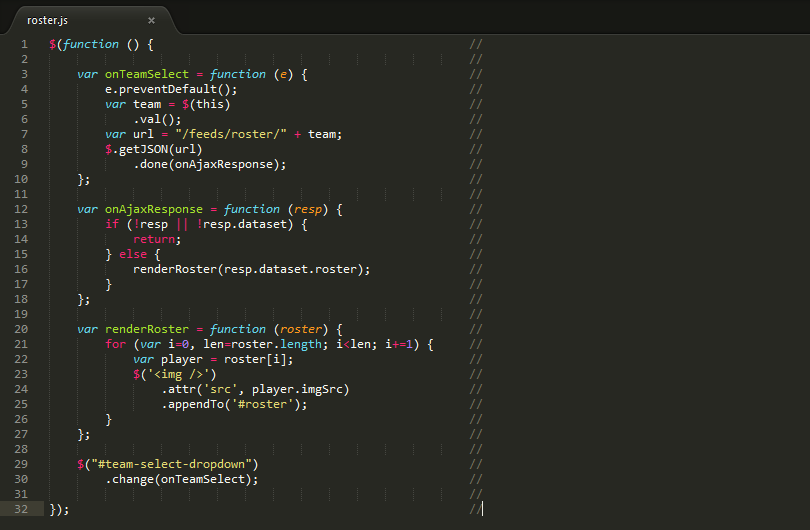Click line number 12 in gutter

tap(21, 209)
